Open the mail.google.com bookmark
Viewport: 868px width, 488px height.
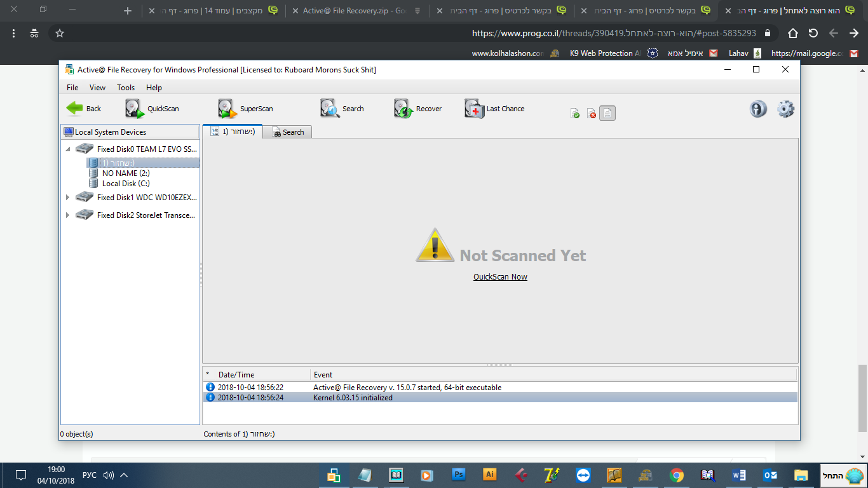815,53
